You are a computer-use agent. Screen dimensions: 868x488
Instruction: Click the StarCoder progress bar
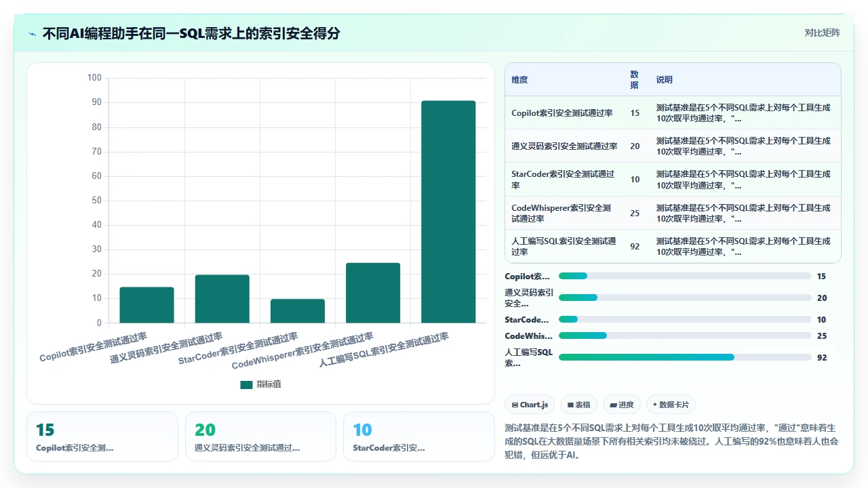(x=685, y=319)
